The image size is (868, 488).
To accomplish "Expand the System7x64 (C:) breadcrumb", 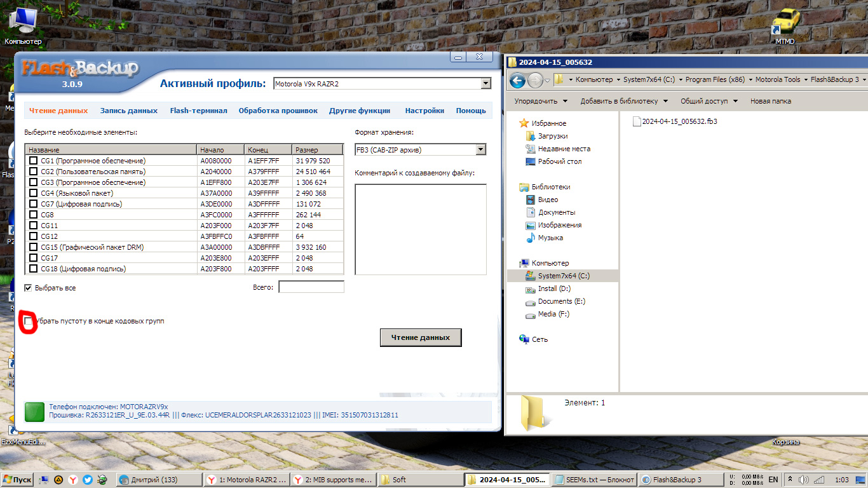I will tap(680, 80).
